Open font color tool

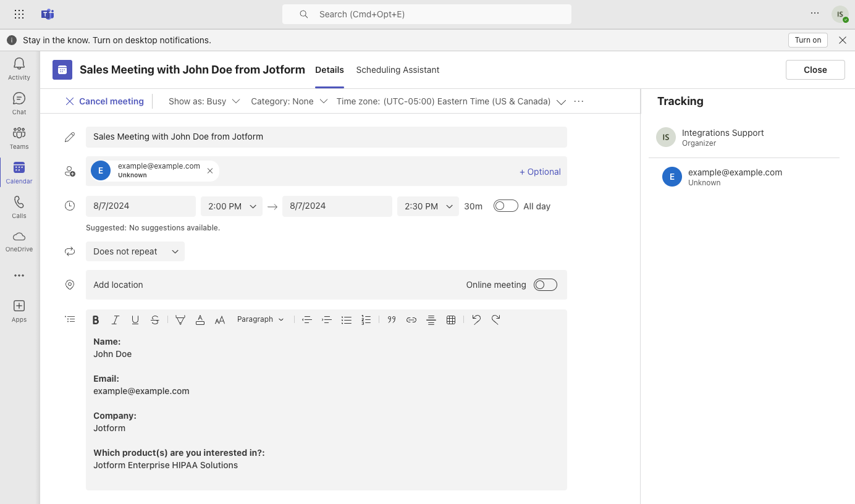pyautogui.click(x=200, y=320)
